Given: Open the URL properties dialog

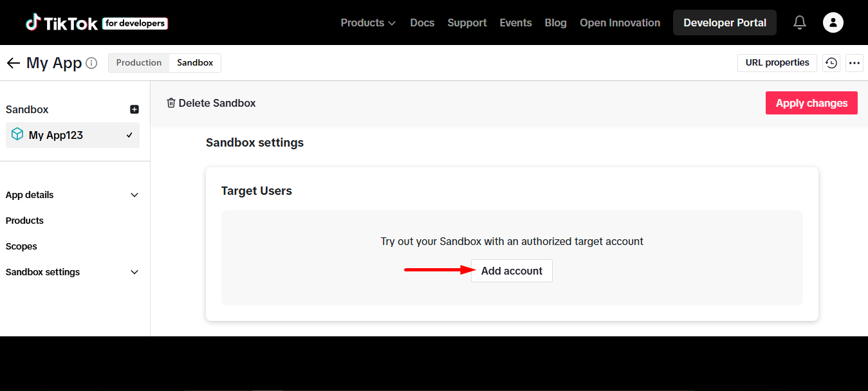Looking at the screenshot, I should [x=777, y=62].
